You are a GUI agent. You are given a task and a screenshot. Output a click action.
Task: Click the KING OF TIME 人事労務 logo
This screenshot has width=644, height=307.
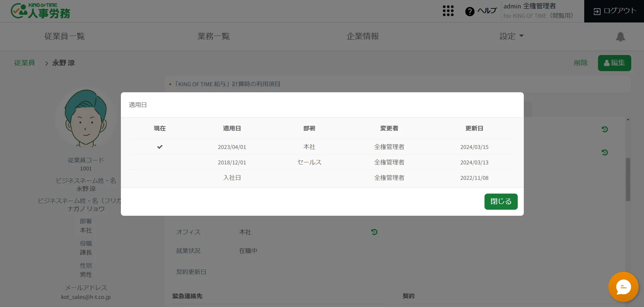[40, 11]
